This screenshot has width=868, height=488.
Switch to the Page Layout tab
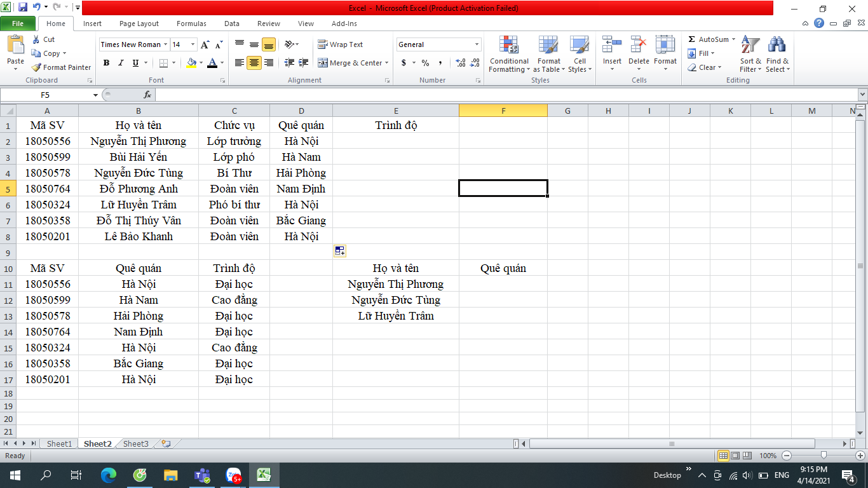click(x=139, y=24)
